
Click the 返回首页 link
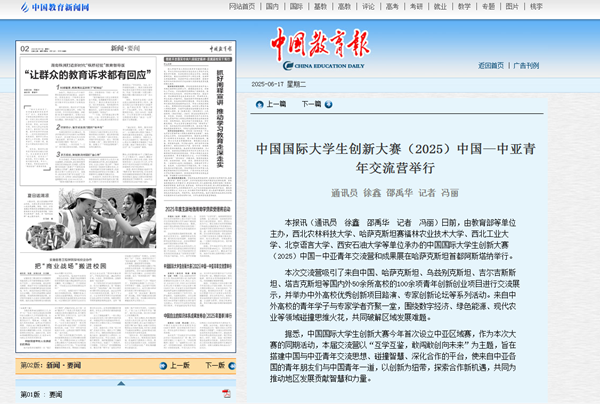point(491,65)
